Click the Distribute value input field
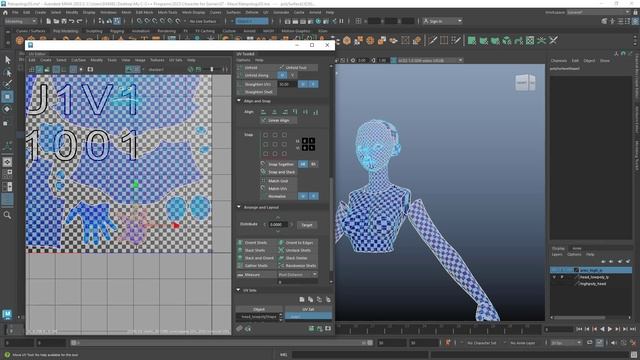Image resolution: width=640 pixels, height=360 pixels. pyautogui.click(x=278, y=225)
